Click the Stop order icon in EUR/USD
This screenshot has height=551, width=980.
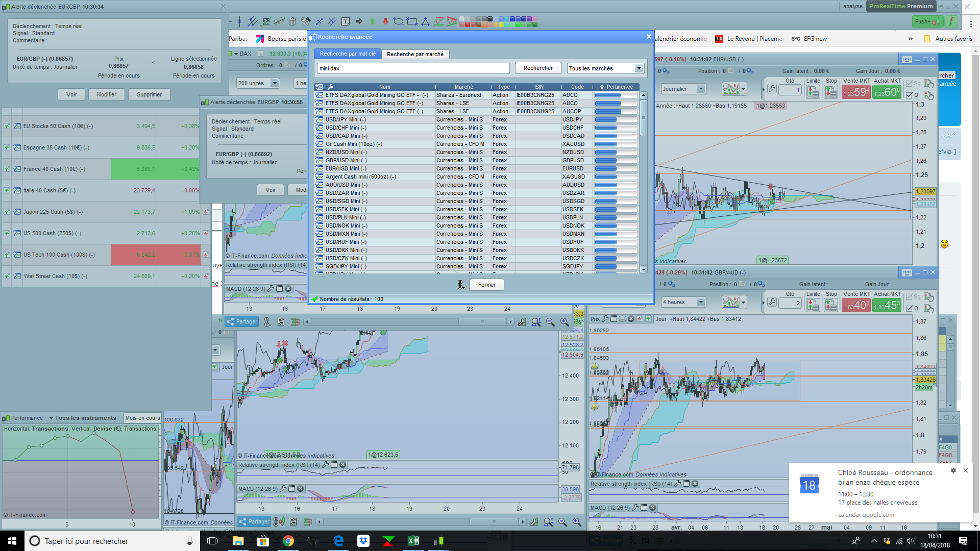[x=831, y=92]
